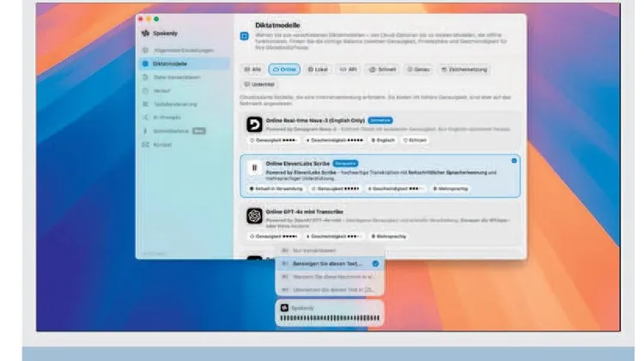Click the Englisch tag on Nova-3 card
The image size is (644, 361).
[x=383, y=141]
